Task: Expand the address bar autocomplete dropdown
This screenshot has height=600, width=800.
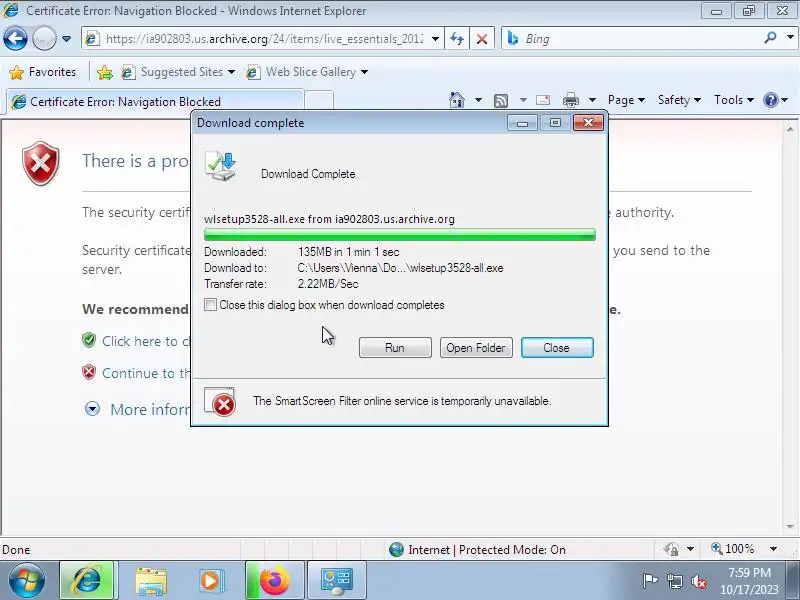Action: tap(435, 39)
